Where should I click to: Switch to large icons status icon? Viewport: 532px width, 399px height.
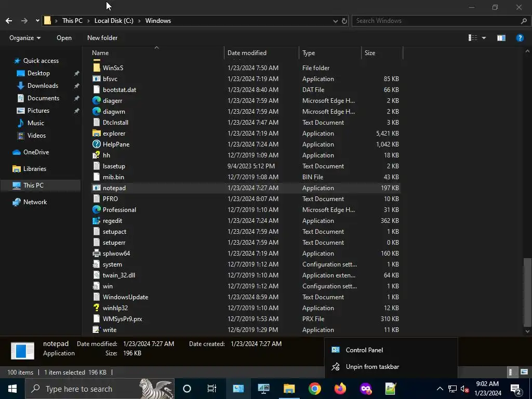click(524, 372)
